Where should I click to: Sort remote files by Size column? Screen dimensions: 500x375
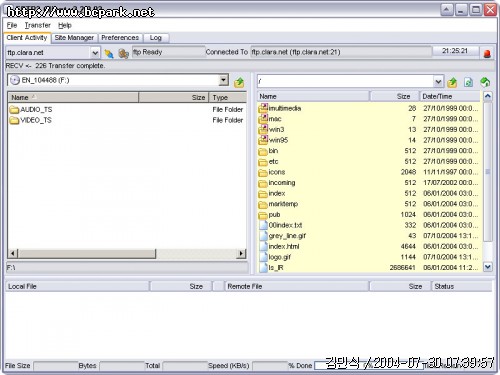pos(395,96)
